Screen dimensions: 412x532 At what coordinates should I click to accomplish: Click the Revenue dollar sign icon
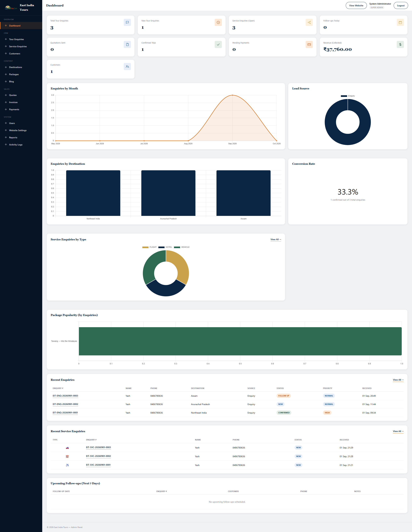[400, 45]
